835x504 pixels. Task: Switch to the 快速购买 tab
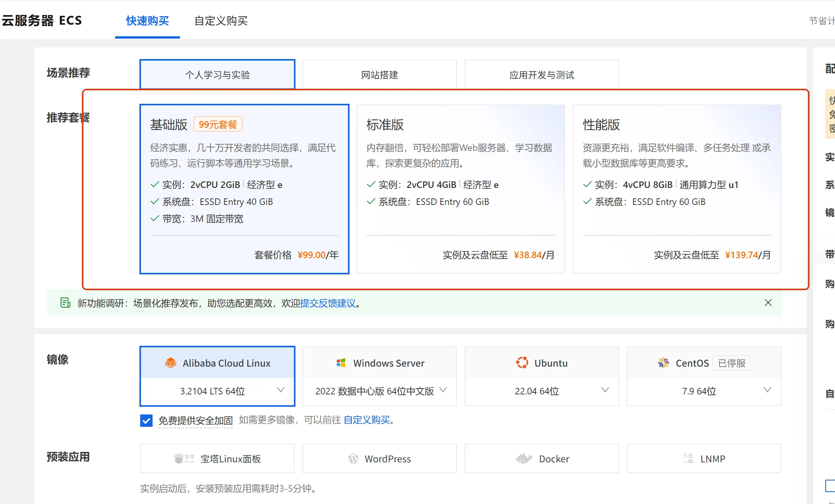point(148,20)
